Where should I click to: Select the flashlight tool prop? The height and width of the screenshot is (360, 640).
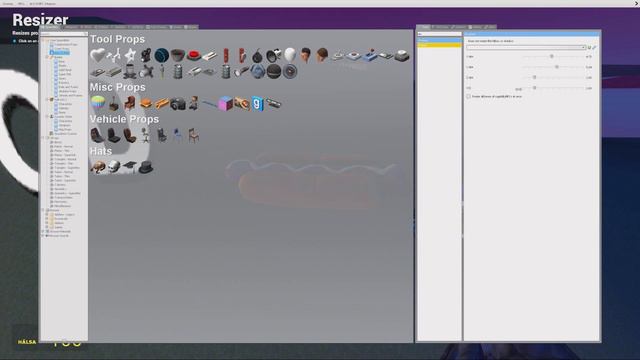click(242, 71)
